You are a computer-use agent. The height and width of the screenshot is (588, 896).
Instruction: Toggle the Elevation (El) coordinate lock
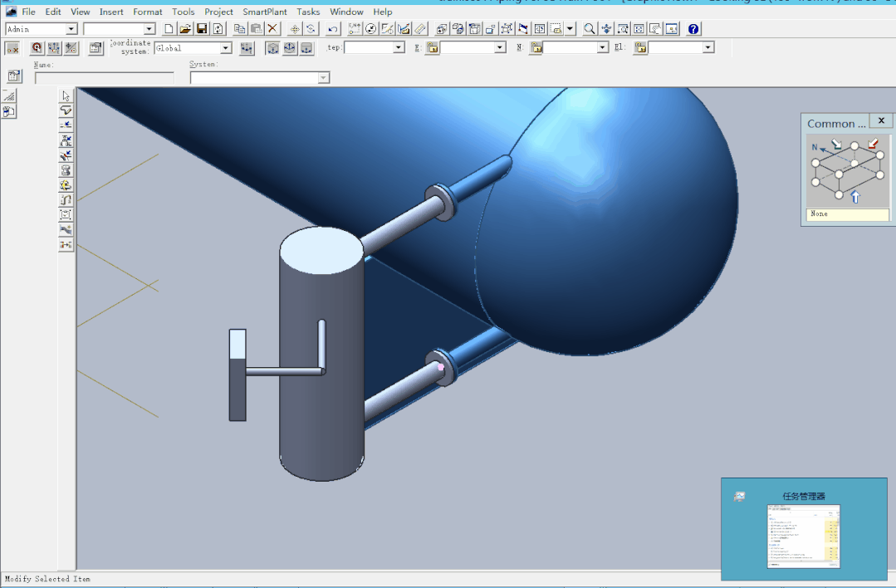pyautogui.click(x=640, y=47)
